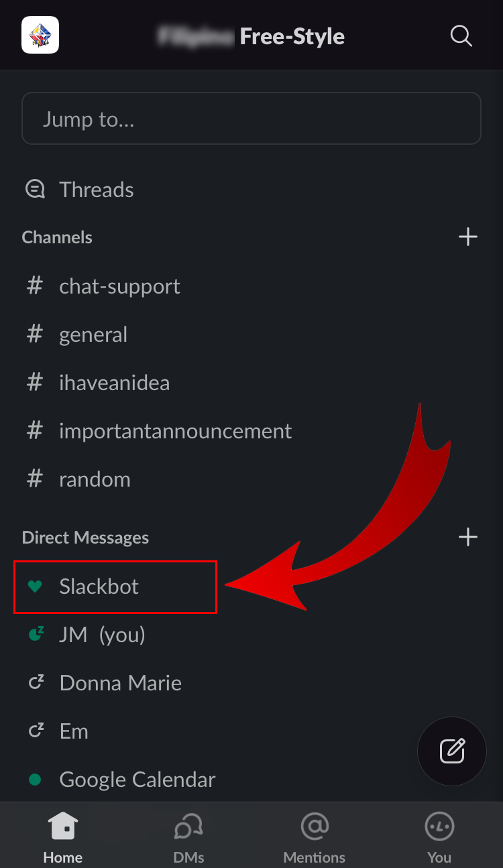Switch to the DMs tab
Viewport: 503px width, 868px height.
pyautogui.click(x=188, y=838)
